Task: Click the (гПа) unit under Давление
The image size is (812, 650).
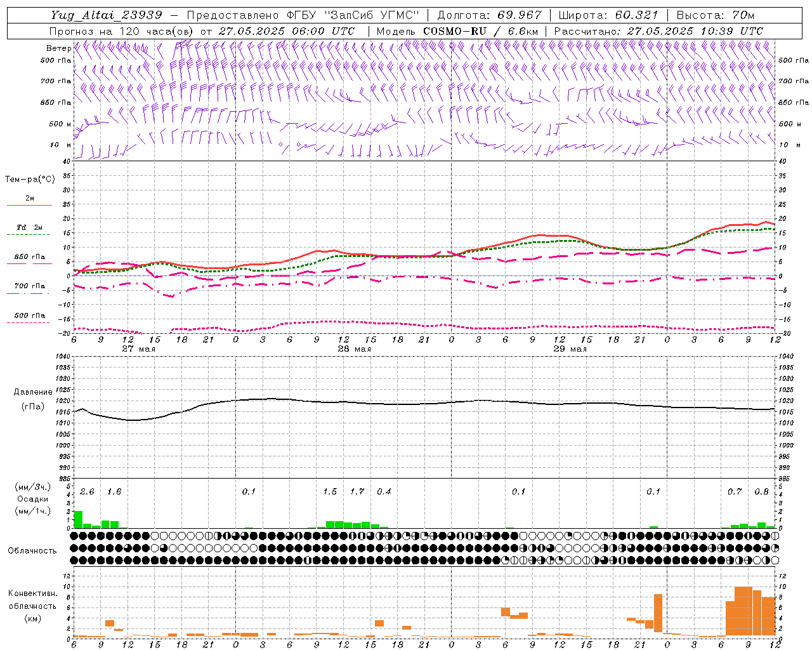Action: [x=33, y=406]
